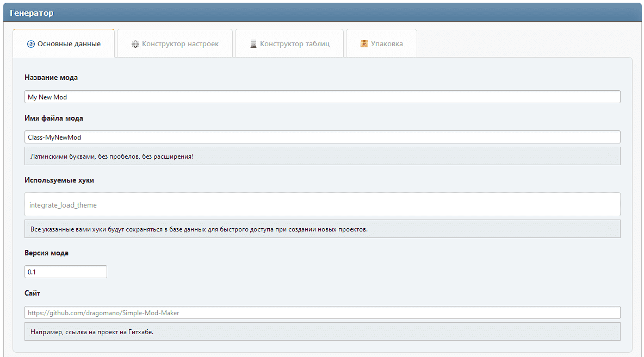Click the gear icon beside Конструктор настроек
Viewport: 644px width, 357px height.
(135, 44)
